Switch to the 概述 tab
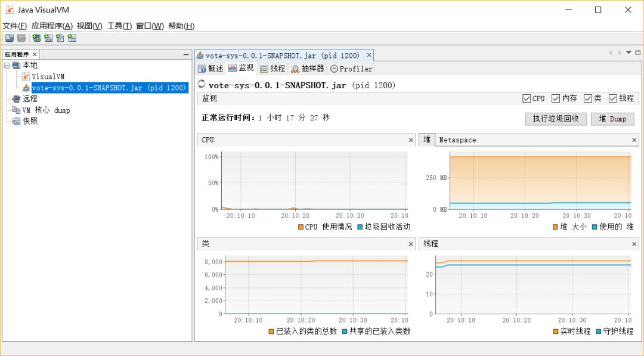The width and height of the screenshot is (644, 356). click(x=210, y=69)
